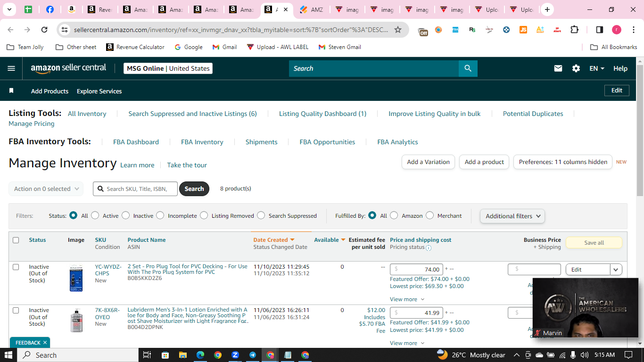644x362 pixels.
Task: Click the SKU search input field
Action: click(x=136, y=189)
